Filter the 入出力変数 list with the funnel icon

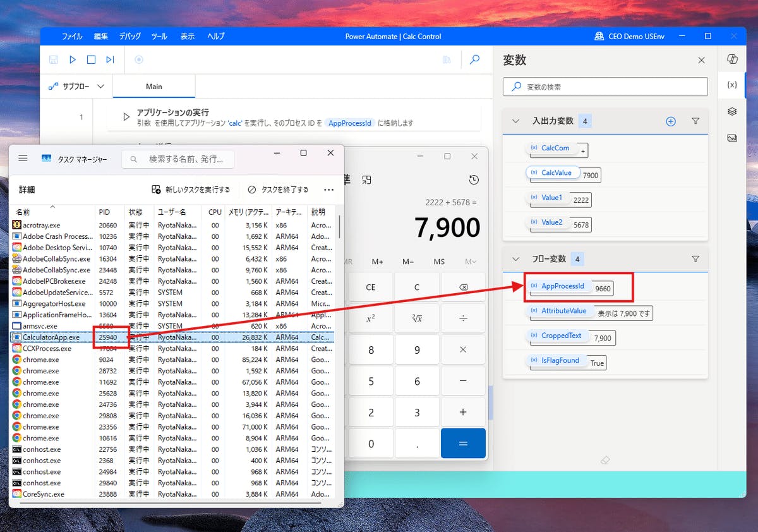pos(695,121)
